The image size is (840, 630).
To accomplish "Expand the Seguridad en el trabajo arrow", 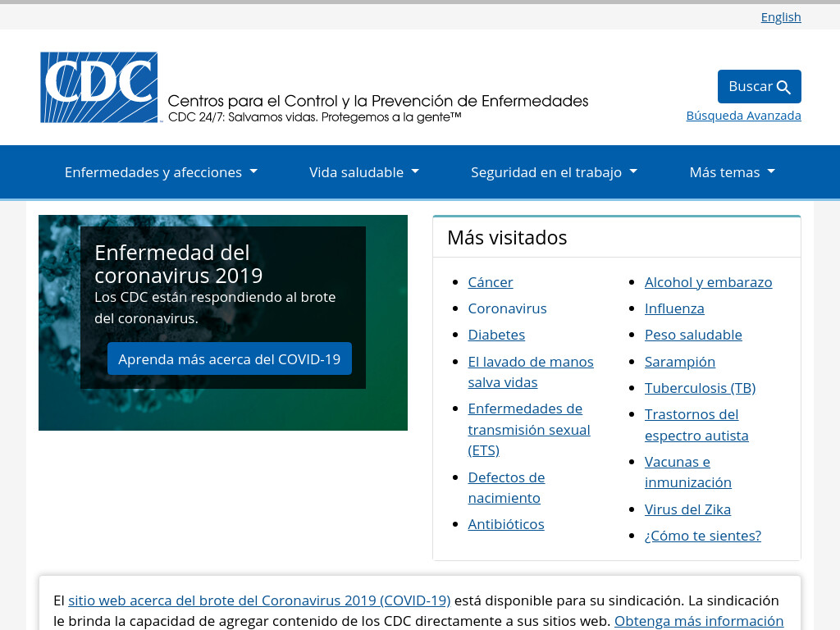I will pos(633,171).
